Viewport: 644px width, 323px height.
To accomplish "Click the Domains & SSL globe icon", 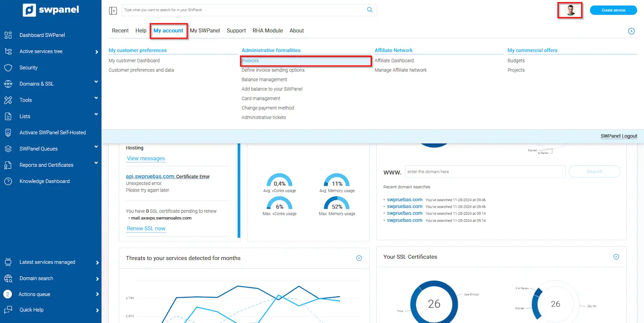I will point(8,84).
